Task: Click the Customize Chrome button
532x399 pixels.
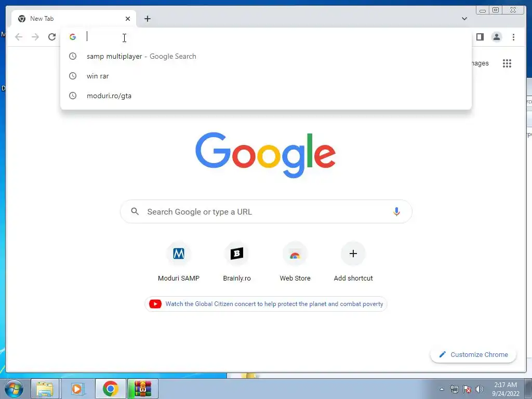Action: pos(473,354)
